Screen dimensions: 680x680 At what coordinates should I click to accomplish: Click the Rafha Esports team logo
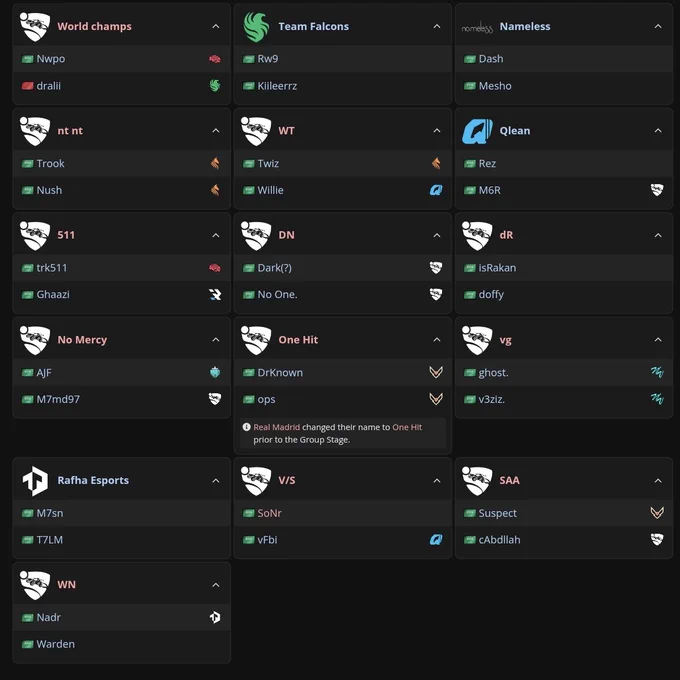[x=35, y=481]
